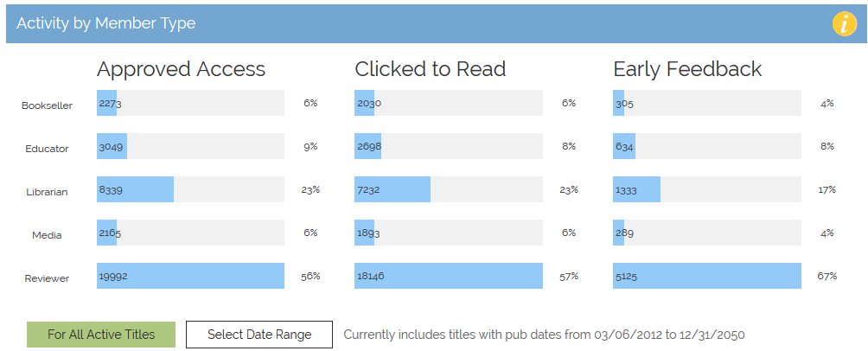Select the Librarian bar under Approved Access
This screenshot has height=351, width=868.
coord(136,189)
